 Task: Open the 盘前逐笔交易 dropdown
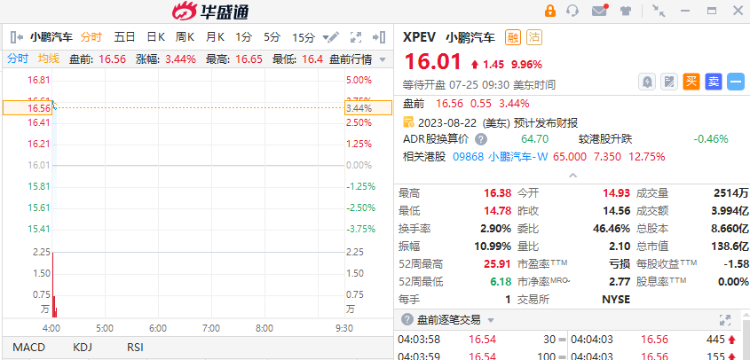pos(490,320)
